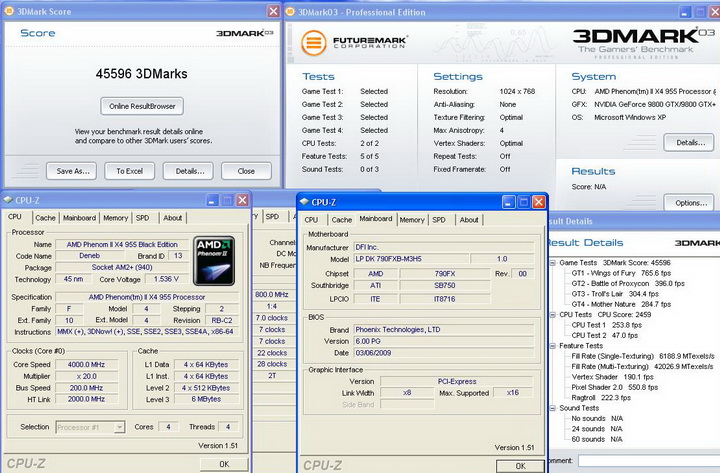Click Futuremark orange logo icon
This screenshot has width=720, height=473.
[x=314, y=43]
